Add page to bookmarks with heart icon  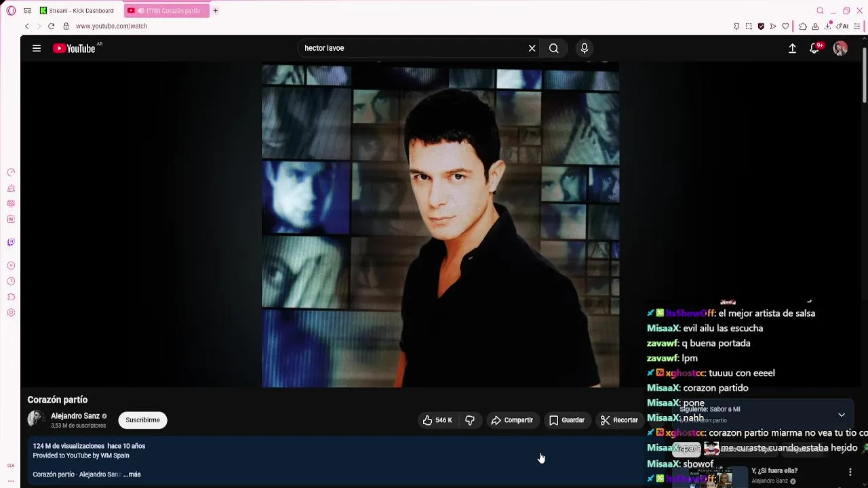785,26
